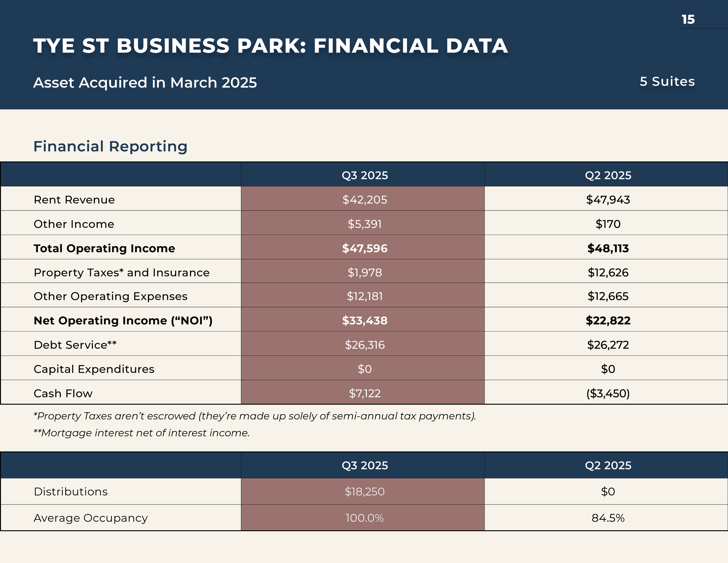Select the $33,438 NOI value
Image resolution: width=728 pixels, height=563 pixels.
(x=365, y=321)
